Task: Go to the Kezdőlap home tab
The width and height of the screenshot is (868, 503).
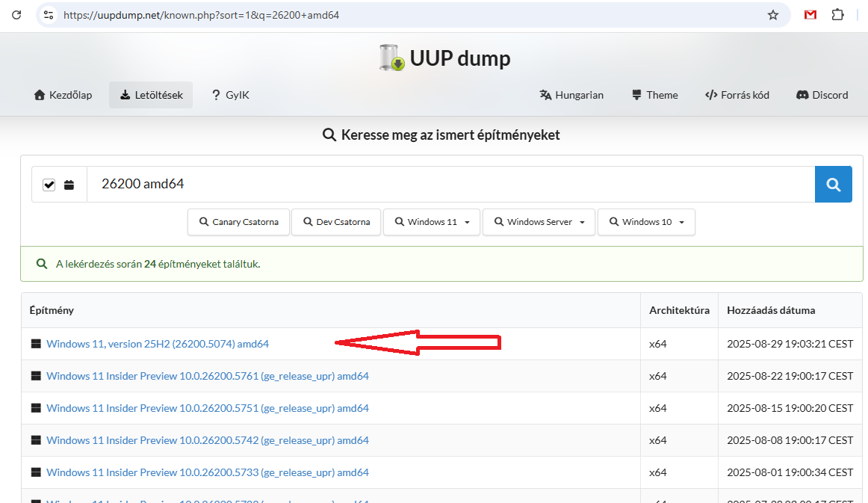Action: pos(63,95)
